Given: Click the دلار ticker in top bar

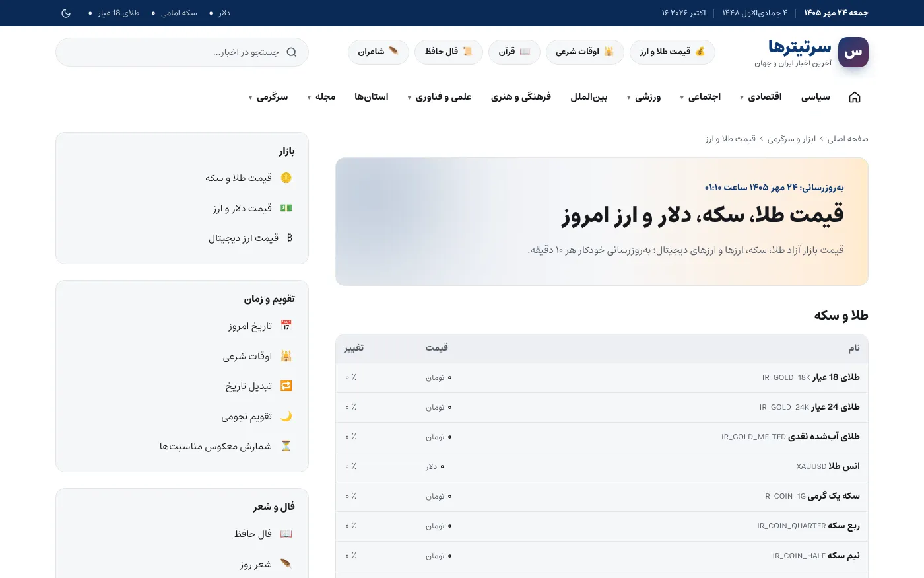Looking at the screenshot, I should point(220,13).
